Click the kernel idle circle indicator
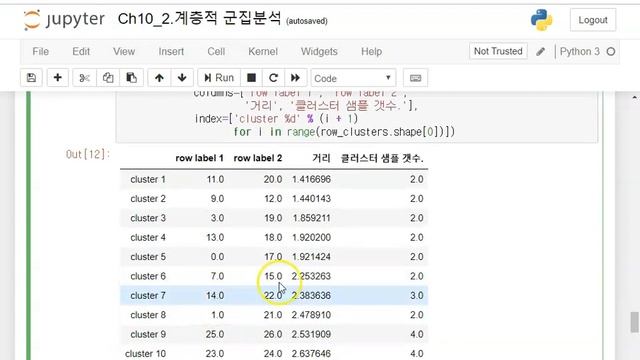 click(x=611, y=51)
